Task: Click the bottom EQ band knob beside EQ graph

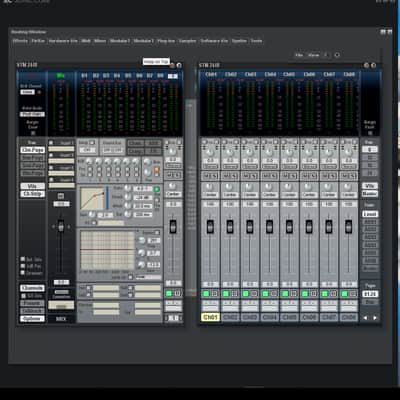Action: coord(142,265)
